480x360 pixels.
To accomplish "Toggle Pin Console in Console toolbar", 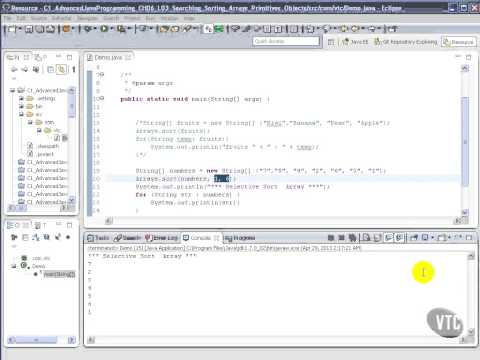I will pyautogui.click(x=414, y=238).
